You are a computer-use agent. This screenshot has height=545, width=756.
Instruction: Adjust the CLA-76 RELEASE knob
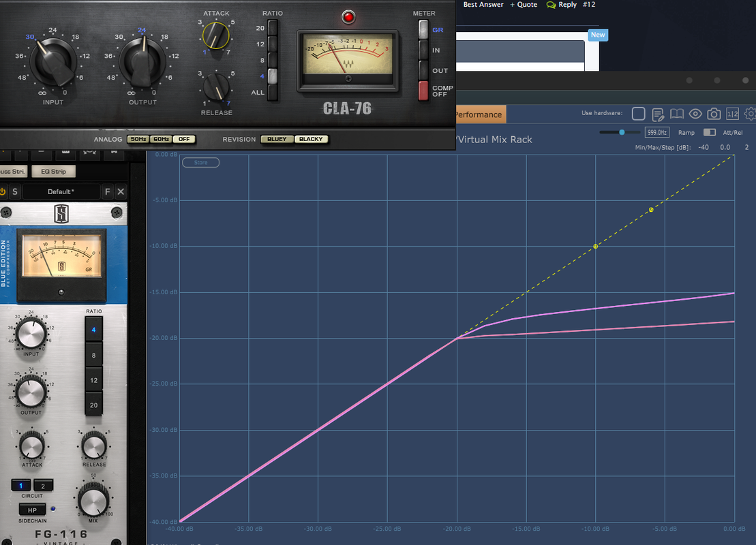[x=216, y=87]
